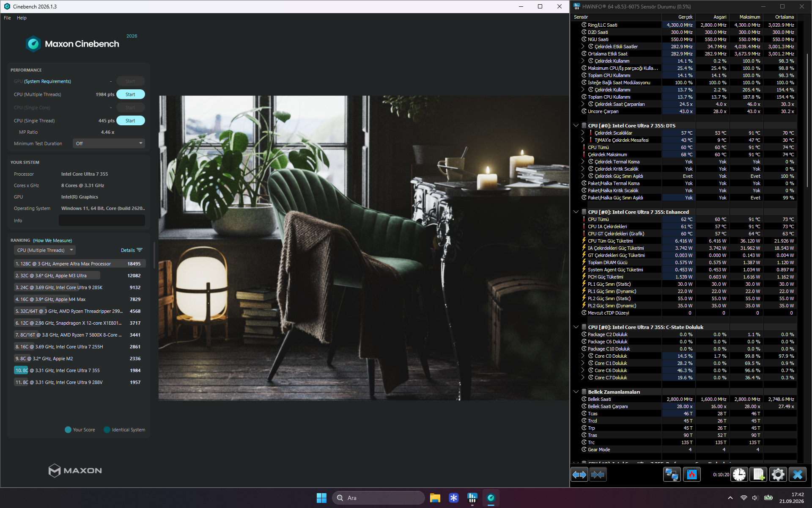Screen dimensions: 812x508
Task: Open Wi-Fi status tray icon
Action: [x=743, y=498]
